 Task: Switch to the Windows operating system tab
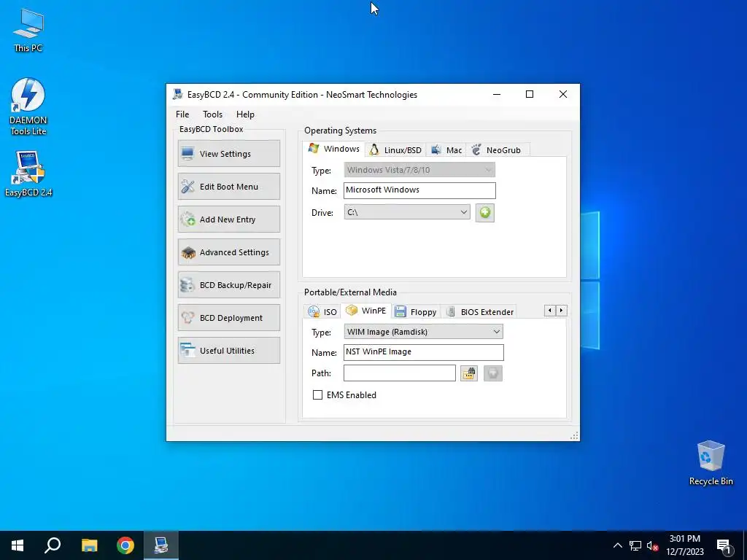(333, 149)
